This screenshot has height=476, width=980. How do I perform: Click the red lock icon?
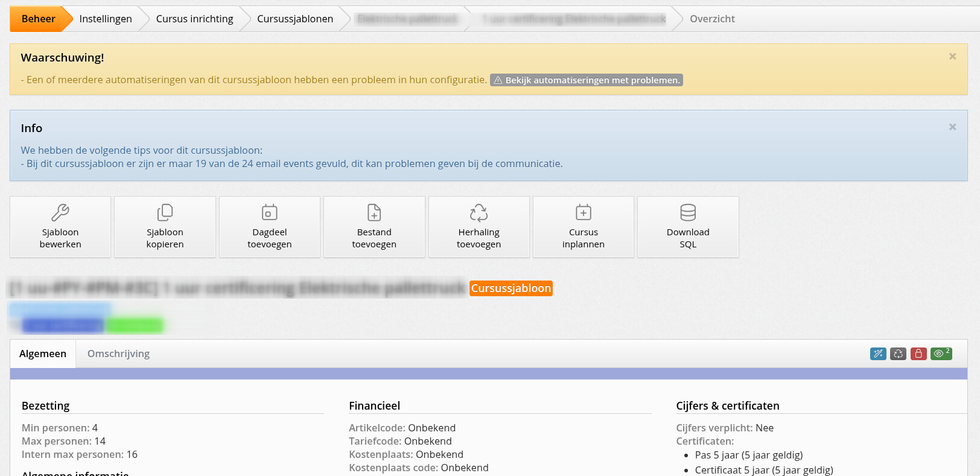tap(918, 354)
